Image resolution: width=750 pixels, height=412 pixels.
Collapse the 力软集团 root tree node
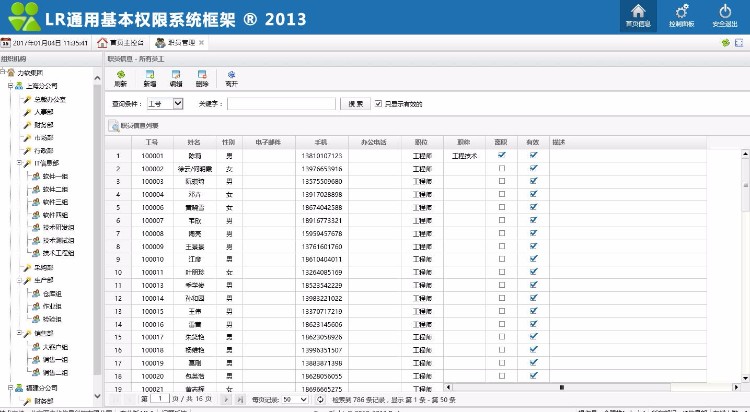[x=3, y=72]
